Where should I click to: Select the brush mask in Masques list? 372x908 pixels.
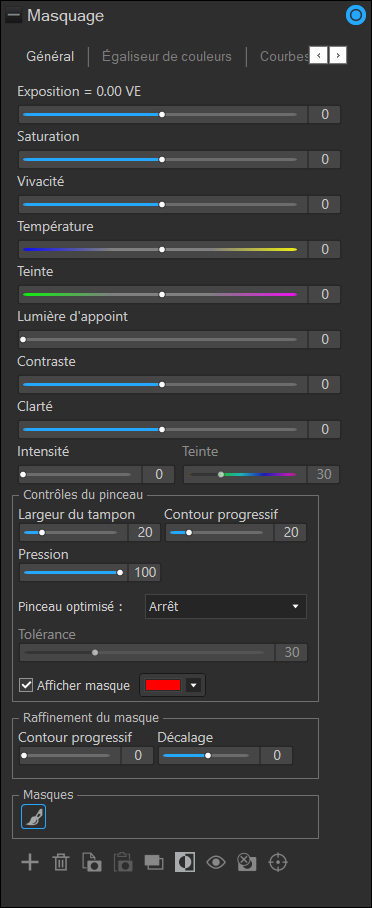coord(34,817)
